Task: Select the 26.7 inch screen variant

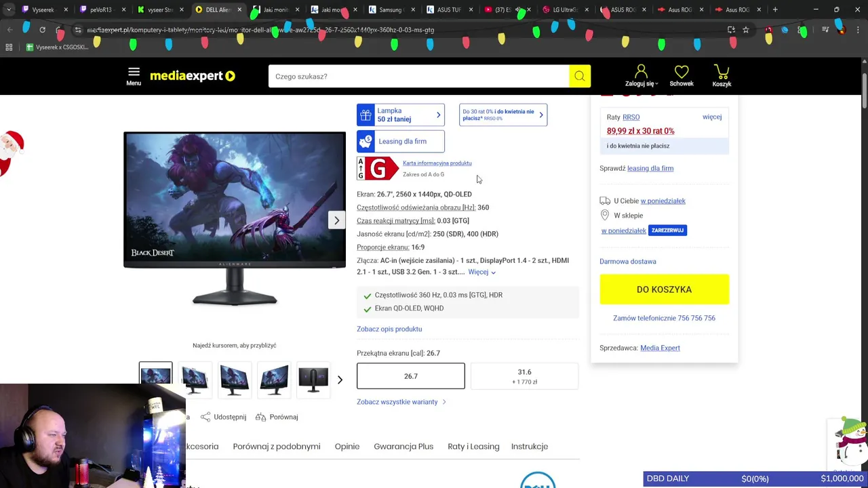Action: pyautogui.click(x=411, y=376)
